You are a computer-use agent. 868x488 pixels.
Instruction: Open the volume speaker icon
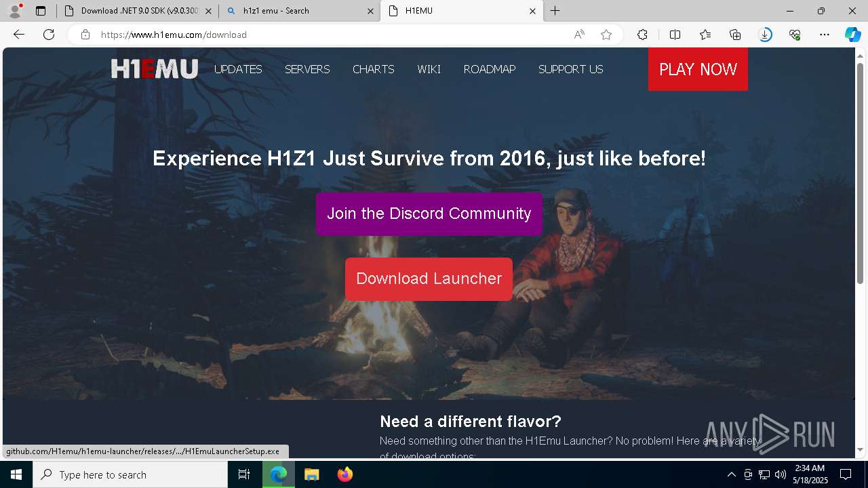pos(780,474)
